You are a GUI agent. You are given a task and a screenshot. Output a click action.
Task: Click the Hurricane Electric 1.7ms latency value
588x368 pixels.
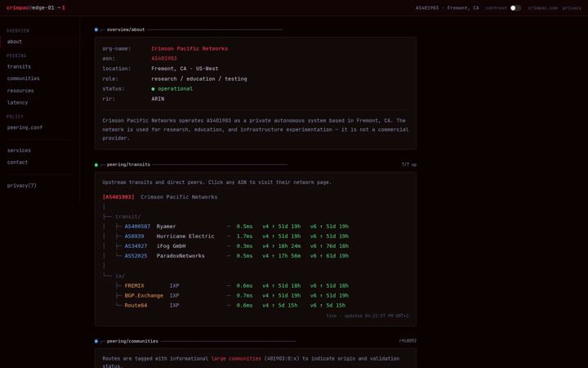pyautogui.click(x=244, y=236)
